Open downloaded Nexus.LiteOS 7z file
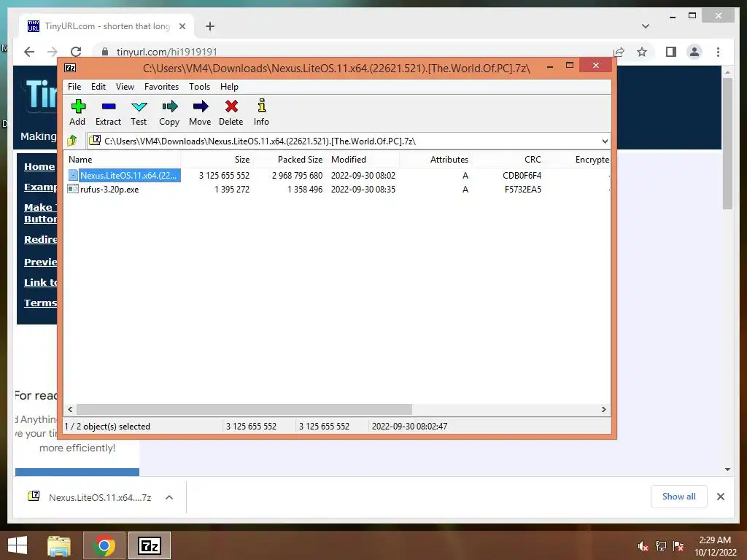The height and width of the screenshot is (560, 747). point(100,497)
